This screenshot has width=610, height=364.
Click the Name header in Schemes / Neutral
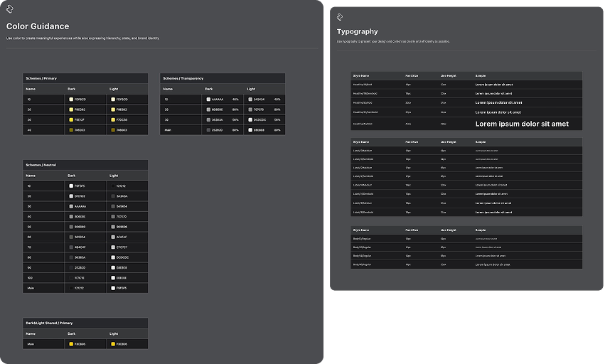point(31,176)
